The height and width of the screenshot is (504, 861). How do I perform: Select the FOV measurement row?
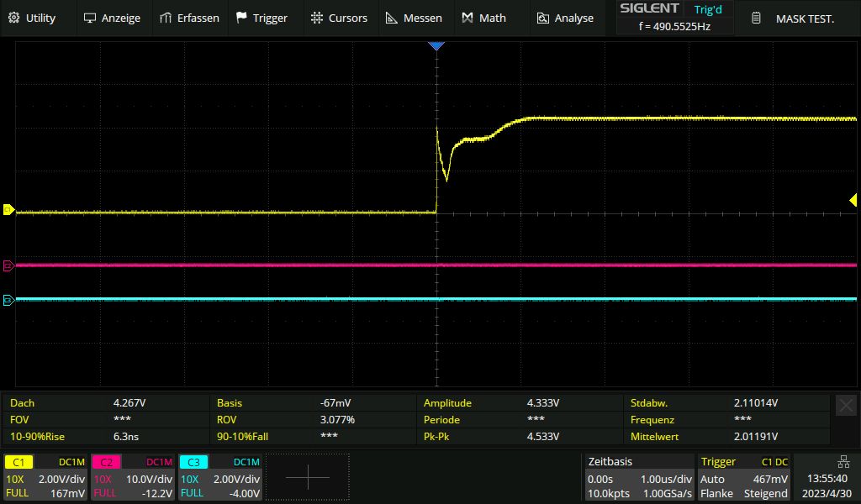(x=107, y=419)
